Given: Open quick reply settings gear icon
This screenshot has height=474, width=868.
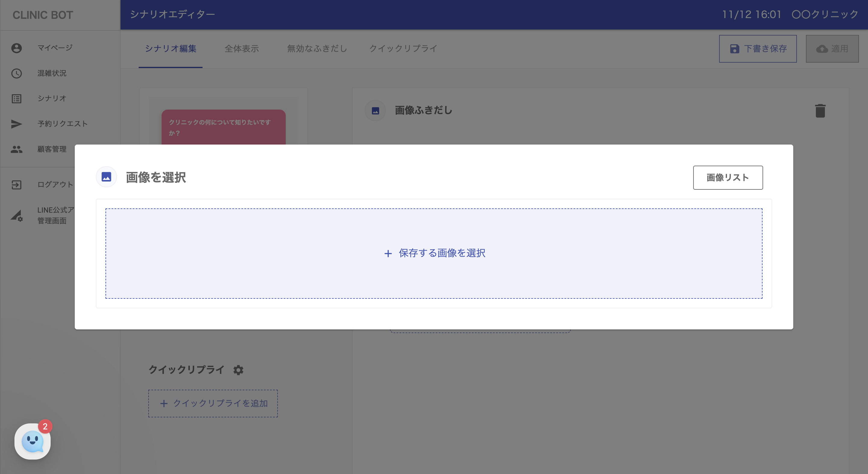Looking at the screenshot, I should (x=238, y=370).
